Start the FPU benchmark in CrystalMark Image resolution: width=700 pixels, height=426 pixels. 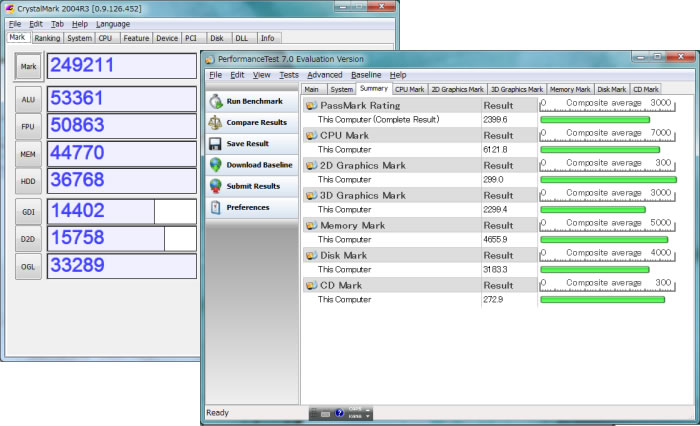(28, 126)
